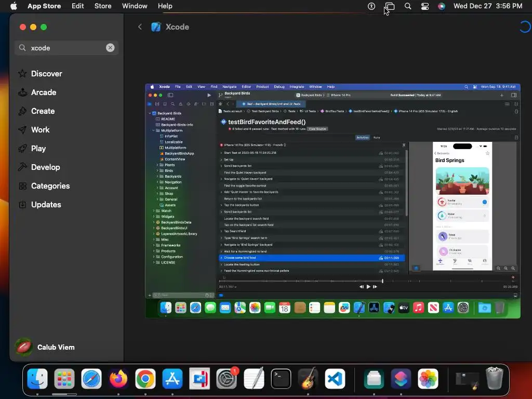Viewport: 532px width, 399px height.
Task: Clear the xcode search text
Action: (110, 48)
